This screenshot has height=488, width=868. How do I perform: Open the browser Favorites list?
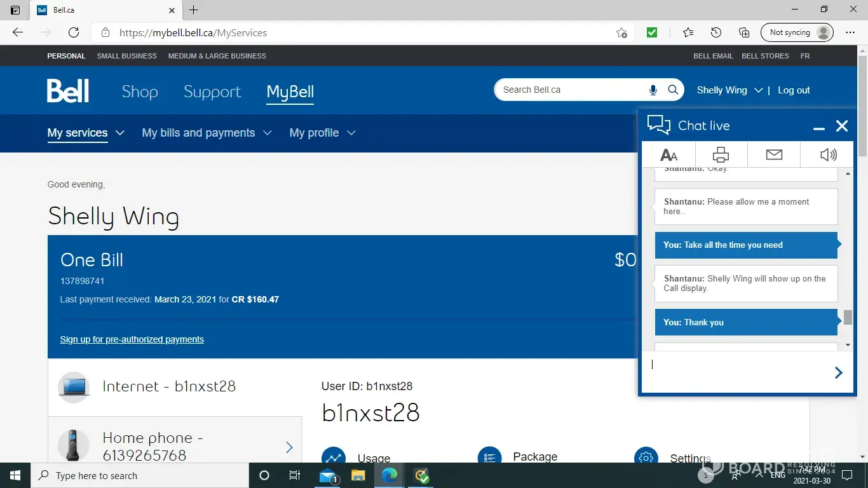[688, 32]
